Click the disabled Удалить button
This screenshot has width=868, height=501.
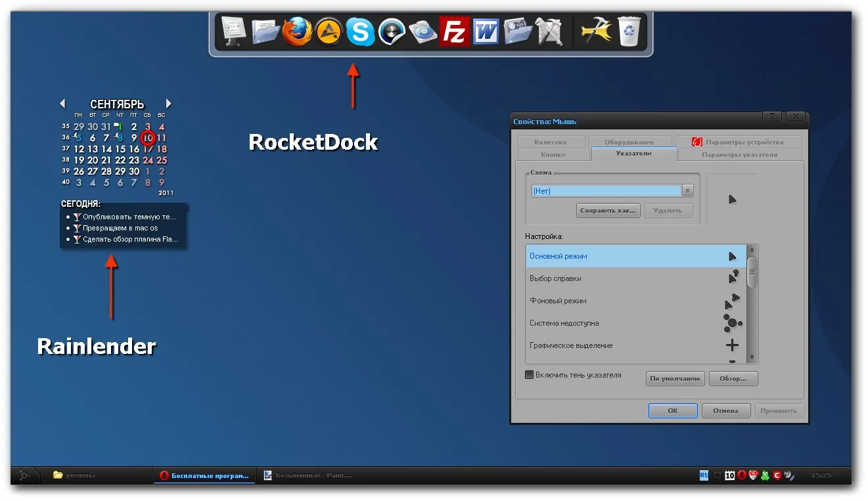668,211
